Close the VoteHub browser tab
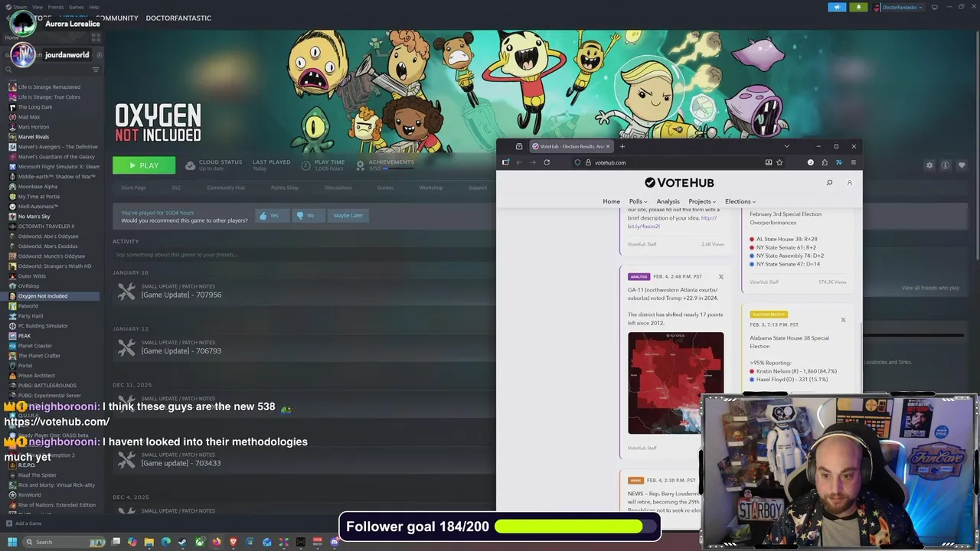Viewport: 980px width, 551px height. [x=608, y=146]
